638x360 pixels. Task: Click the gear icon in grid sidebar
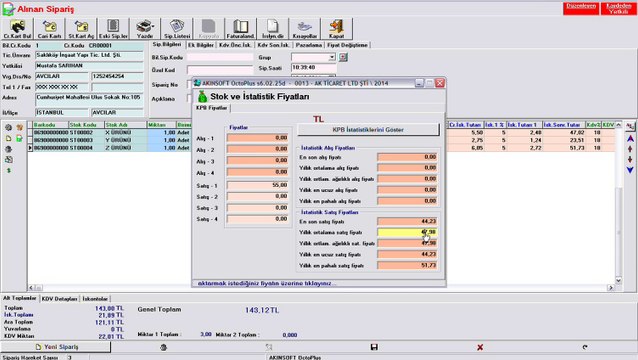tap(8, 127)
